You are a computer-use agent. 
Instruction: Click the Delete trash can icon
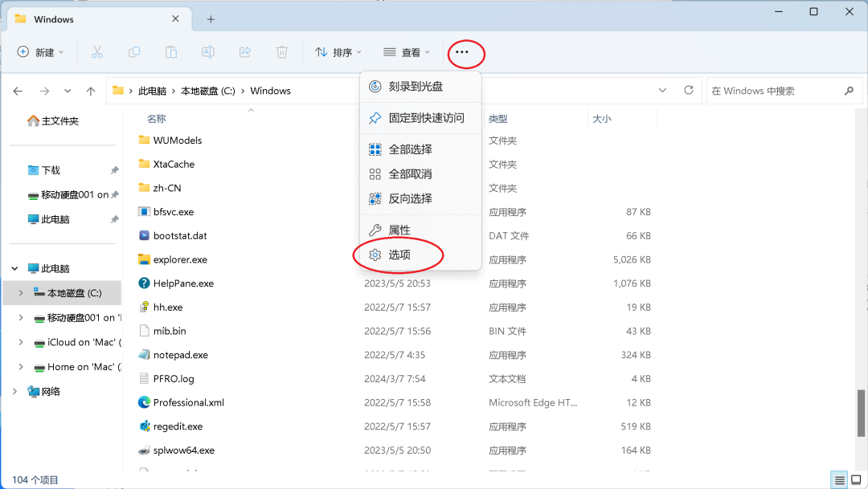click(x=282, y=52)
